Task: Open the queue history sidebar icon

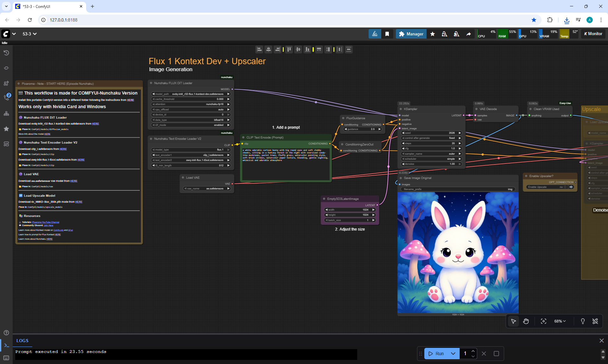Action: click(6, 53)
